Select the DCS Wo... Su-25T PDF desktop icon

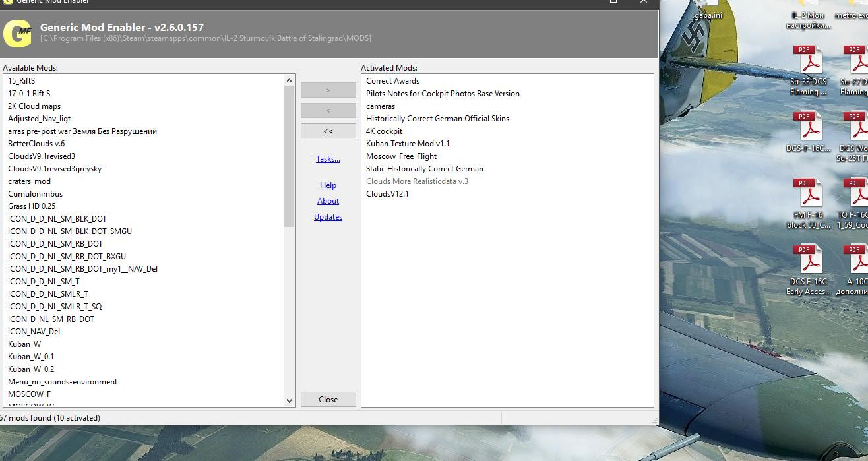click(x=854, y=137)
